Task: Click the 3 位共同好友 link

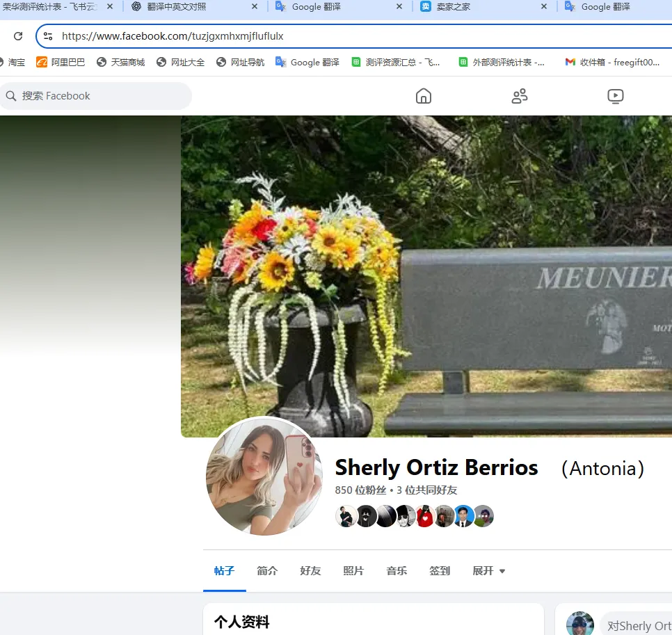Action: (x=427, y=490)
